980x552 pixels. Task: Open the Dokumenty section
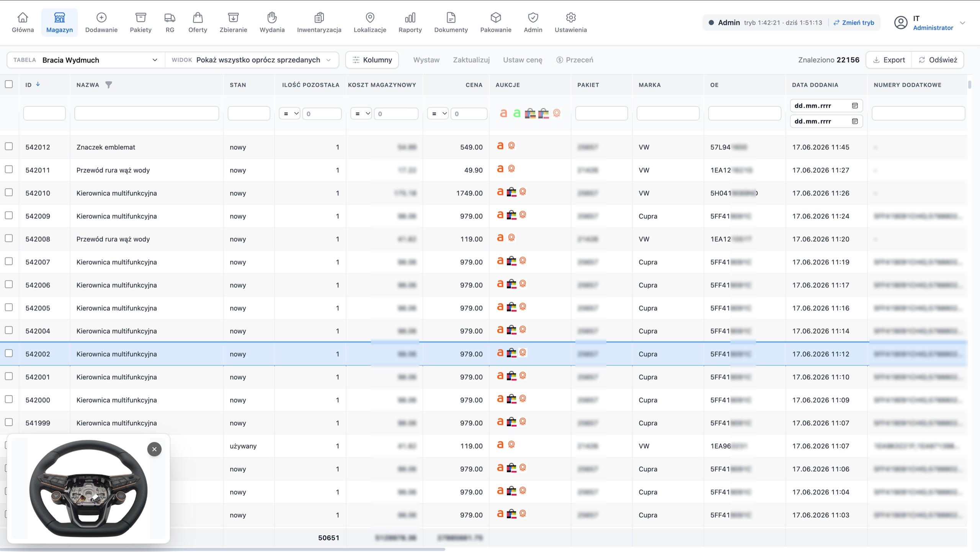click(451, 23)
